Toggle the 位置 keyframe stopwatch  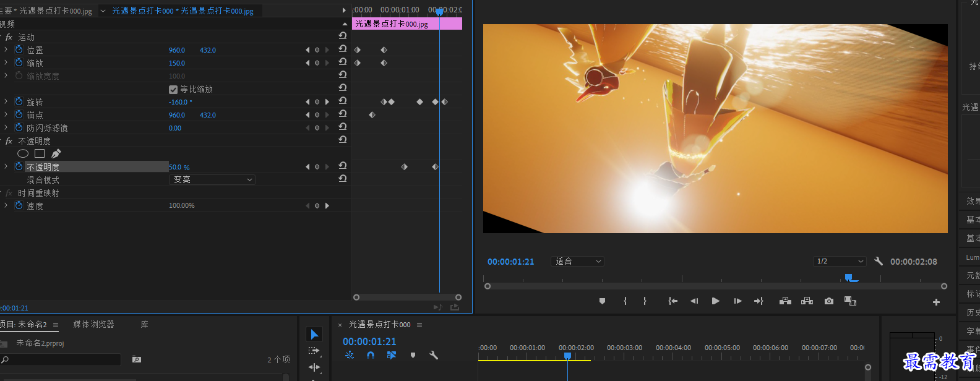click(x=19, y=49)
